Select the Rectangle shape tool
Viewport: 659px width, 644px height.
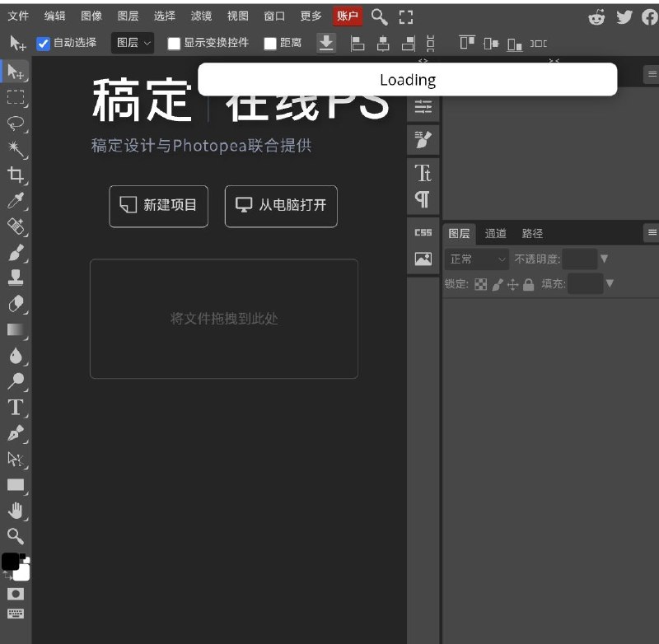[16, 485]
